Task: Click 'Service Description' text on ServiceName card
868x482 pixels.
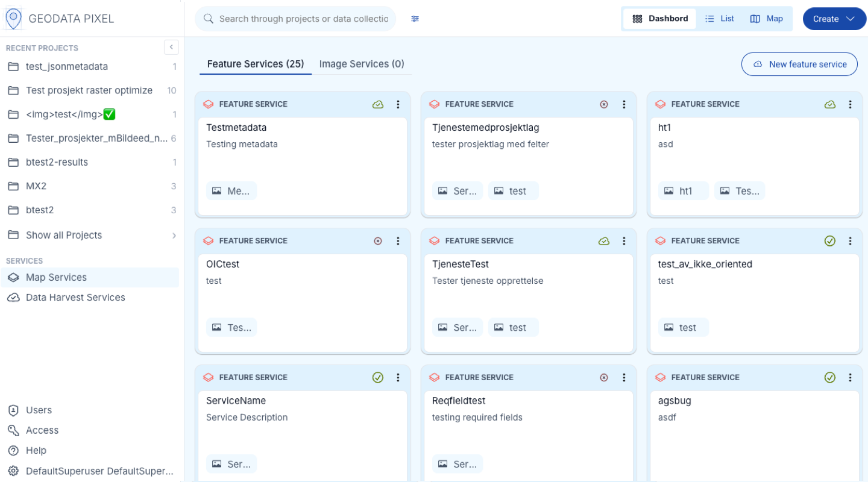Action: [247, 417]
